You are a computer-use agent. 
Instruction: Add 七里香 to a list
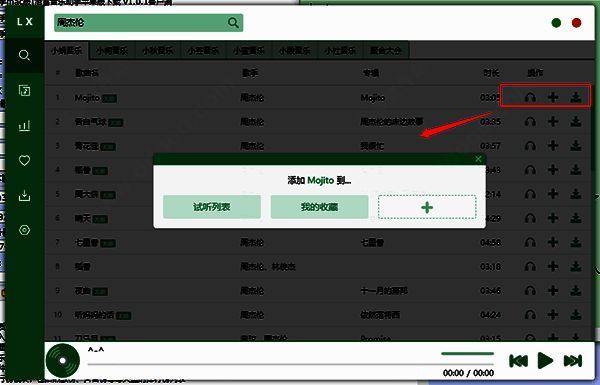[x=553, y=242]
